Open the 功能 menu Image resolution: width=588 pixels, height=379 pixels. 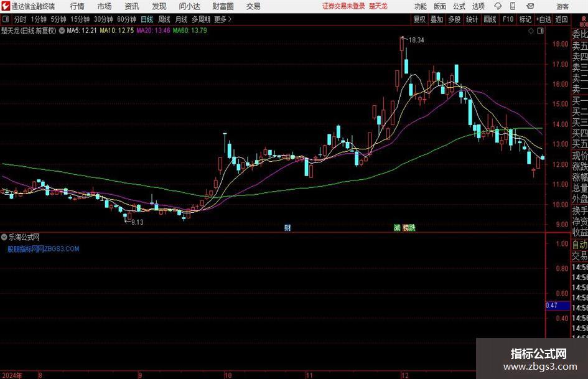click(421, 6)
